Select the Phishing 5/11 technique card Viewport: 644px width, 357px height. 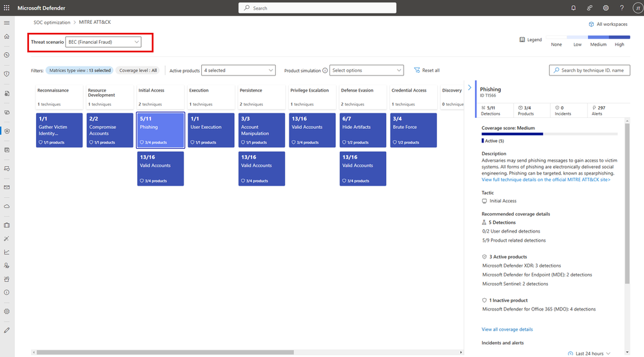(161, 130)
